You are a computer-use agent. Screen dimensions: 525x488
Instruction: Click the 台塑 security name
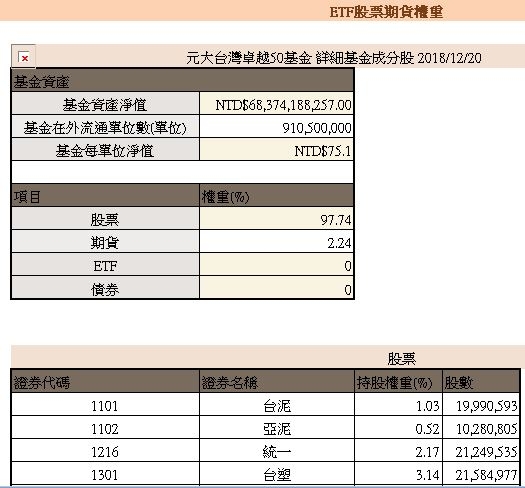tap(277, 475)
